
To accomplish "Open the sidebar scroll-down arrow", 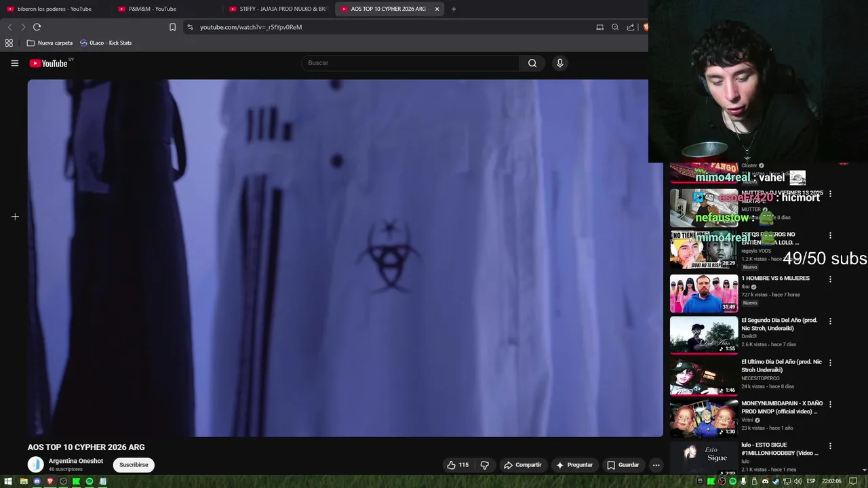I will pyautogui.click(x=864, y=470).
